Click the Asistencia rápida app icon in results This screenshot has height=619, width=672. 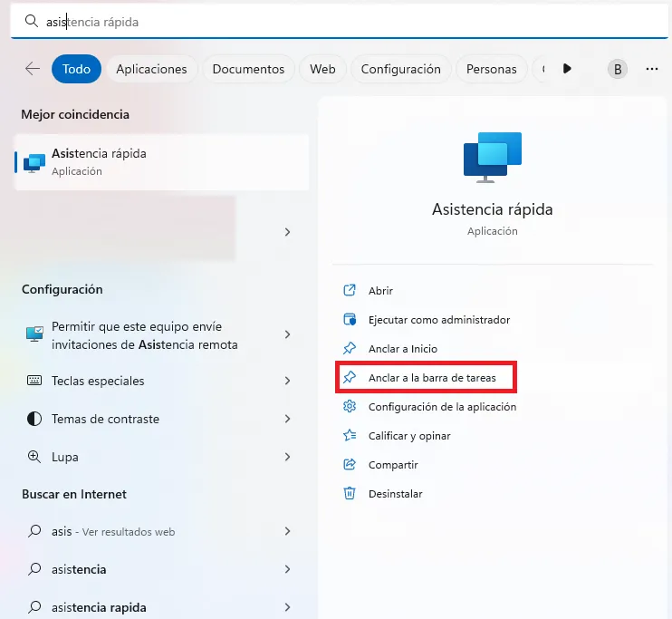click(34, 162)
